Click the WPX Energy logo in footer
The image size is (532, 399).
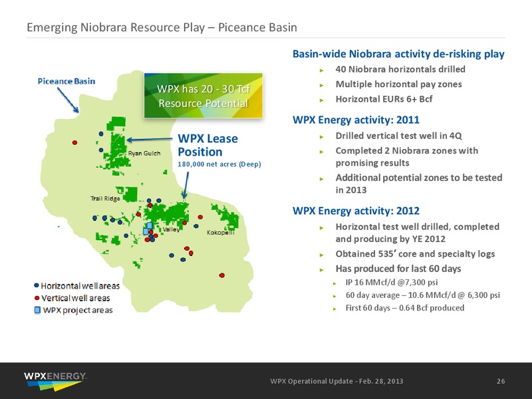[55, 381]
